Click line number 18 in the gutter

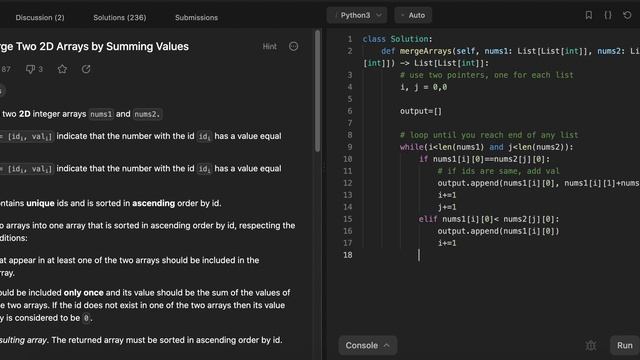tap(347, 255)
